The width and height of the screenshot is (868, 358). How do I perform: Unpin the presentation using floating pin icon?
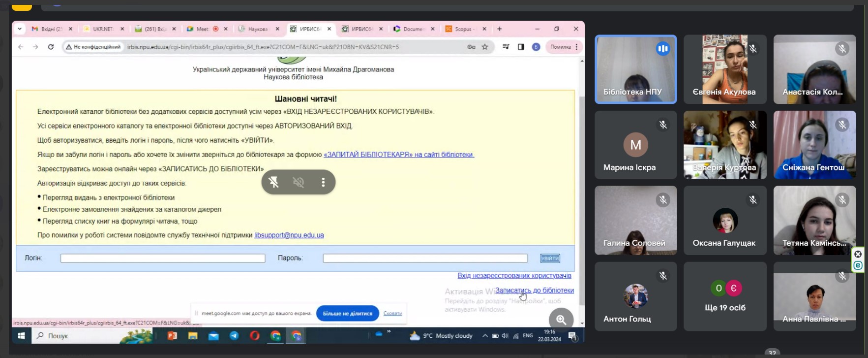pyautogui.click(x=274, y=182)
